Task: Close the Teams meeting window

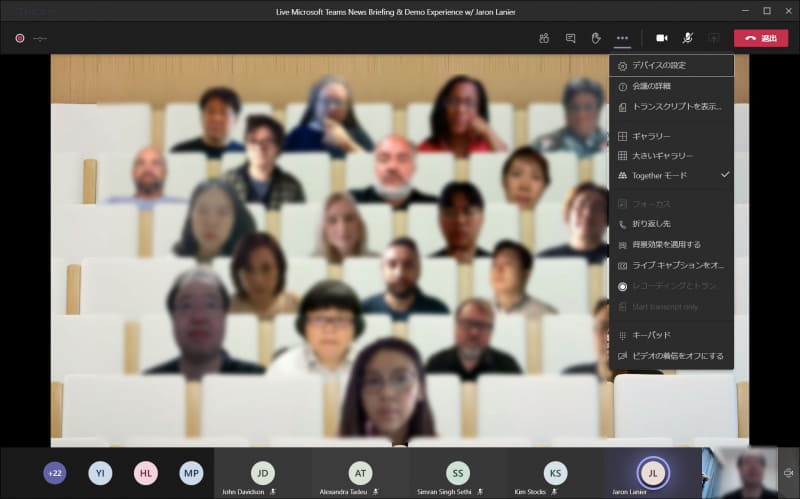Action: (x=788, y=11)
